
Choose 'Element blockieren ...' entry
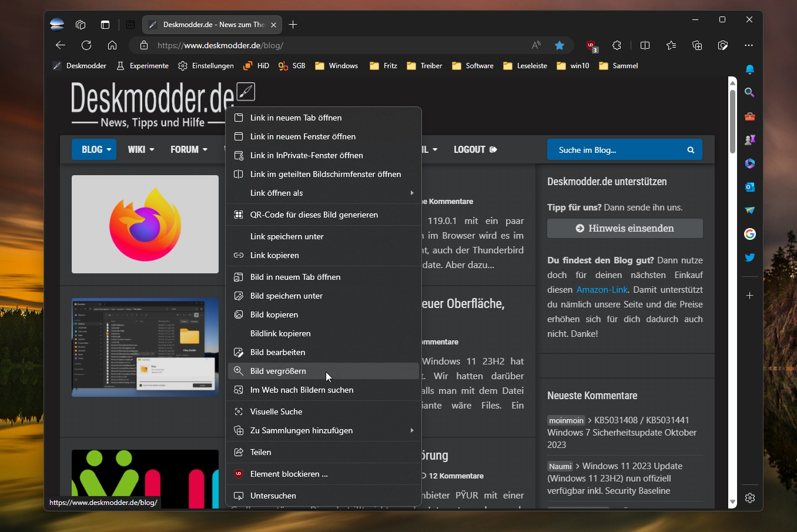(324, 474)
